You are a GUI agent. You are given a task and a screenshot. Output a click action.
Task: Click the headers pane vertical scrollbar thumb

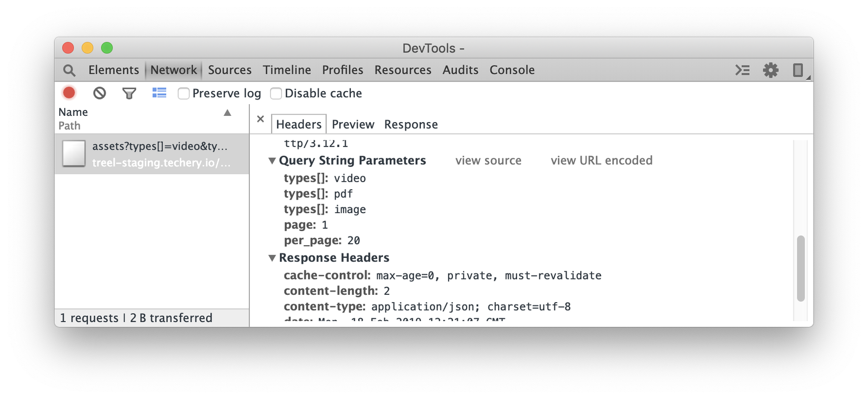[x=801, y=268]
